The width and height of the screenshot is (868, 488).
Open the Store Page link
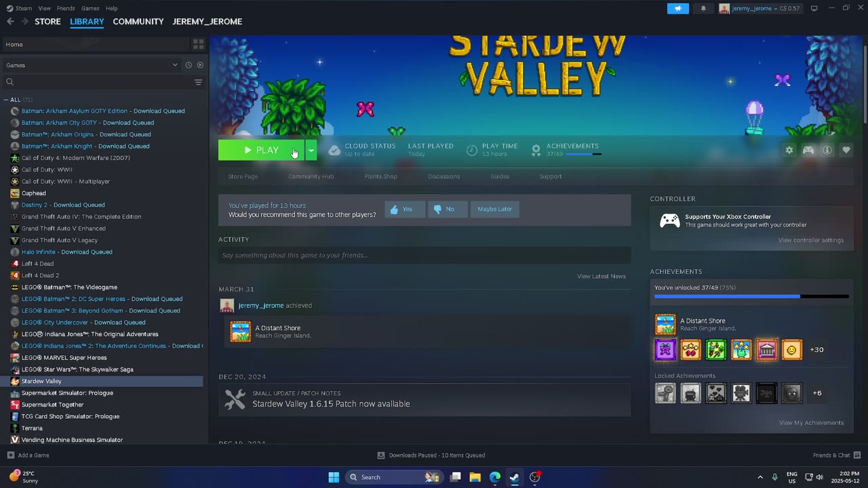[243, 176]
